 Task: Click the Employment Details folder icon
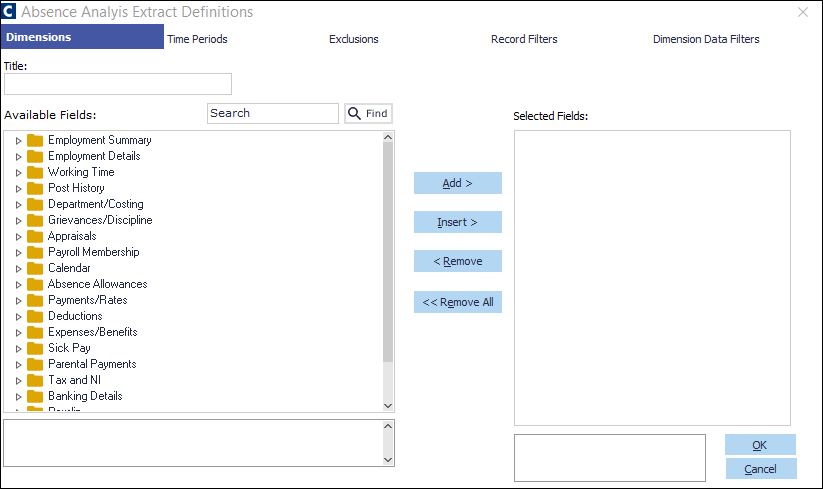click(x=35, y=156)
